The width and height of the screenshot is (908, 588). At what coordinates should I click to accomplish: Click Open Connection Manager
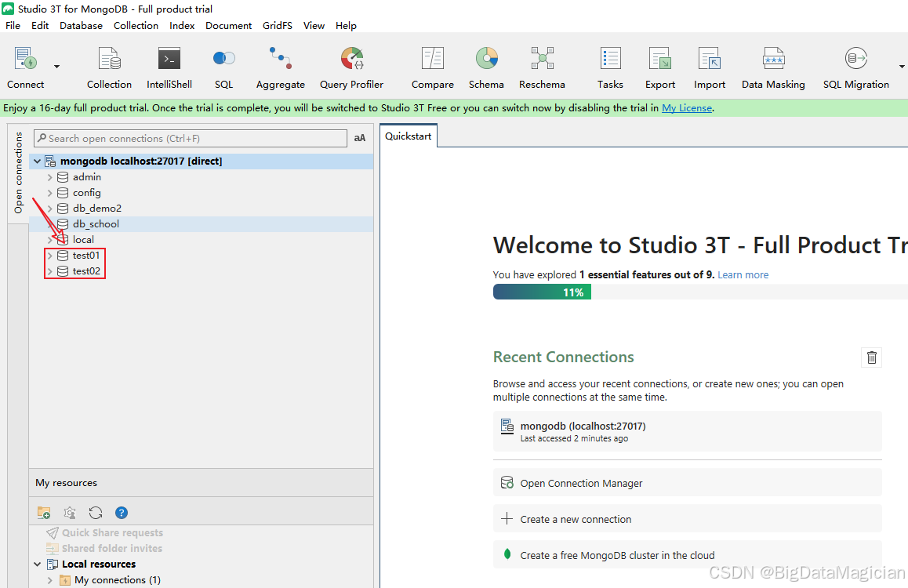(x=688, y=483)
